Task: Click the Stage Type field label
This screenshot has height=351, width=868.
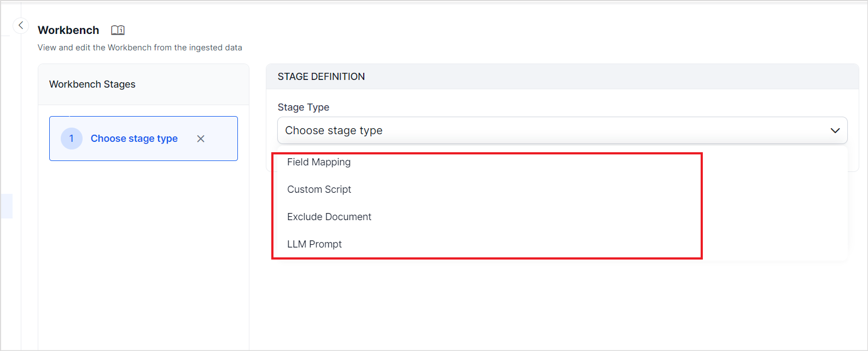Action: 304,107
